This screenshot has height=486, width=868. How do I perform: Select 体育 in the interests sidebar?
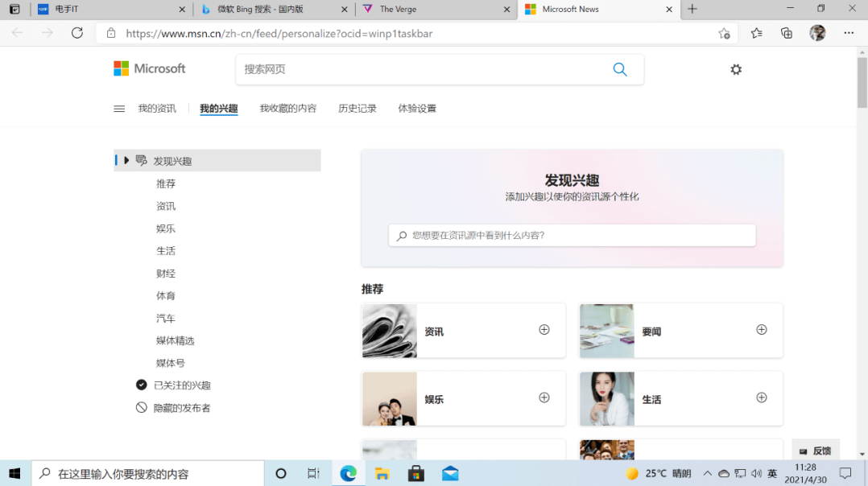(x=166, y=295)
